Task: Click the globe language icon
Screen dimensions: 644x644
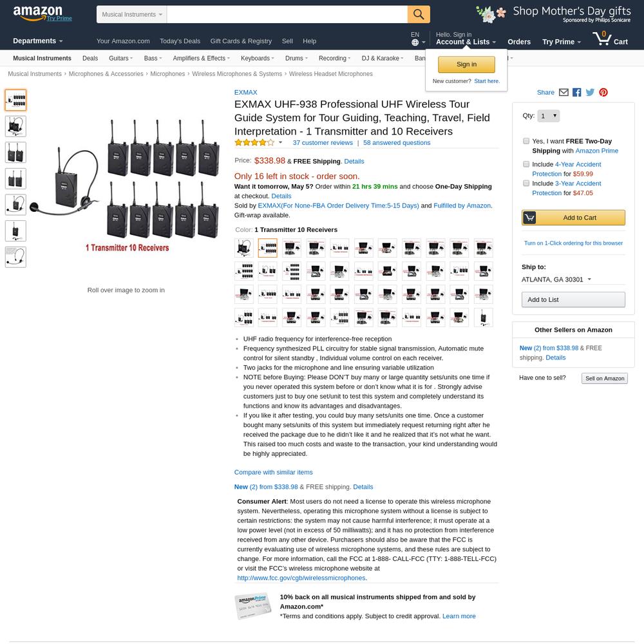Action: coord(415,43)
